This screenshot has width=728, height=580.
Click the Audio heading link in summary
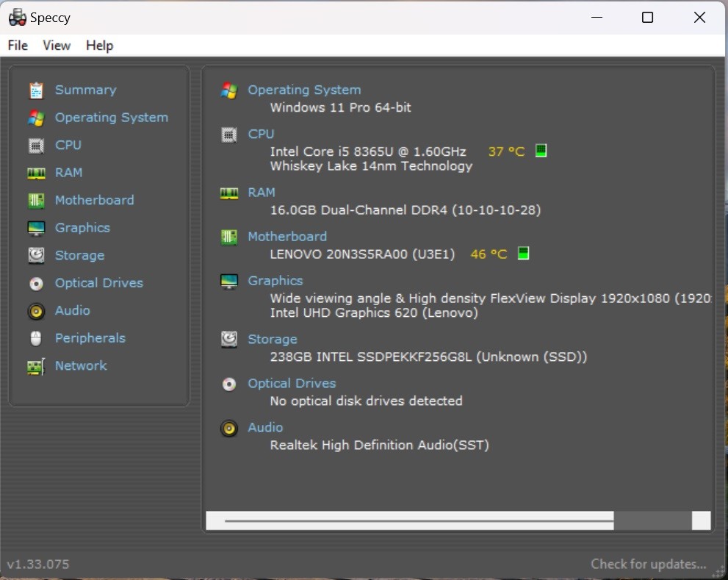pyautogui.click(x=265, y=428)
